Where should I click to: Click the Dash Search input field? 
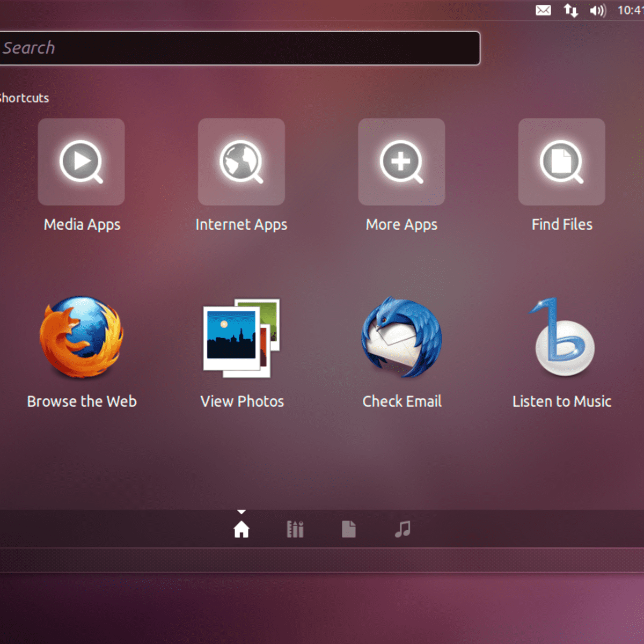click(239, 48)
